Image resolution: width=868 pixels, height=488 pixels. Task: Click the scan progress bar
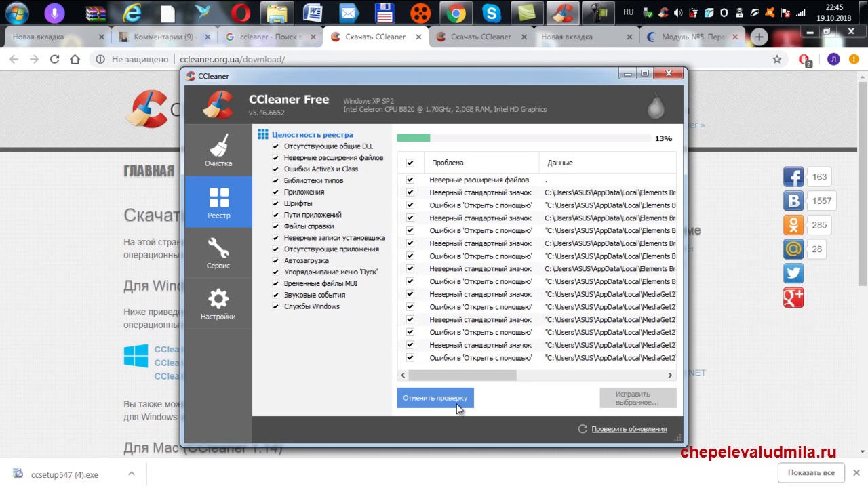(524, 138)
